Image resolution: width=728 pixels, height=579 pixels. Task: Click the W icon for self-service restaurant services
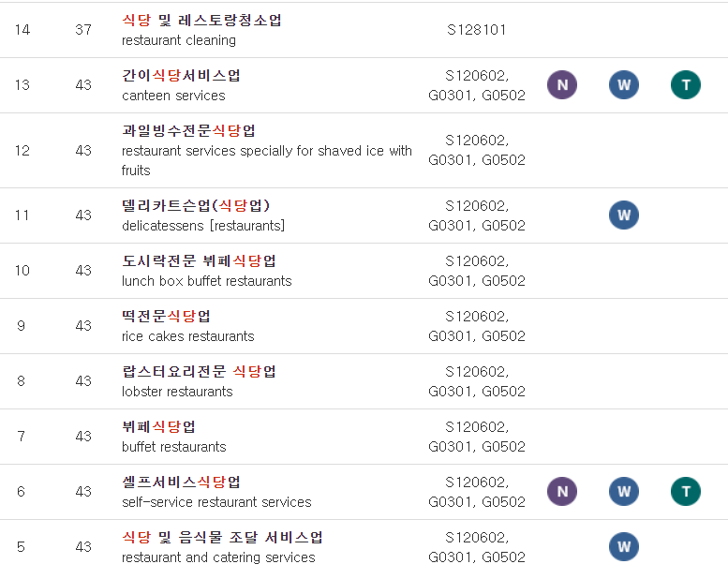624,491
